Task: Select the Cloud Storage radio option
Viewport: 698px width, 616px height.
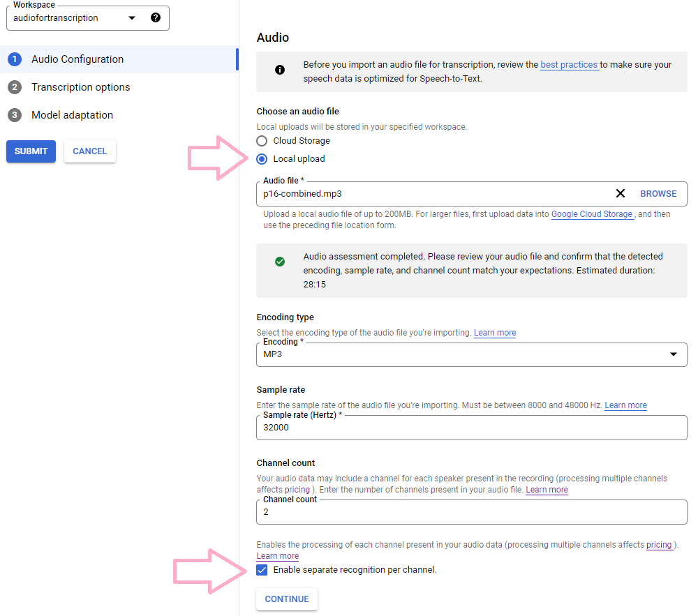Action: pyautogui.click(x=262, y=141)
